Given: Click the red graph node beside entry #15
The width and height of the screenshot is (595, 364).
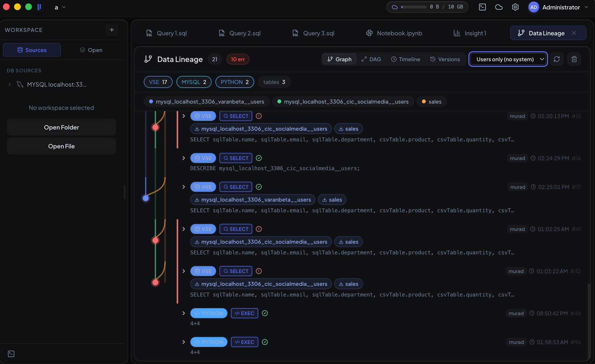Looking at the screenshot, I should click(155, 127).
